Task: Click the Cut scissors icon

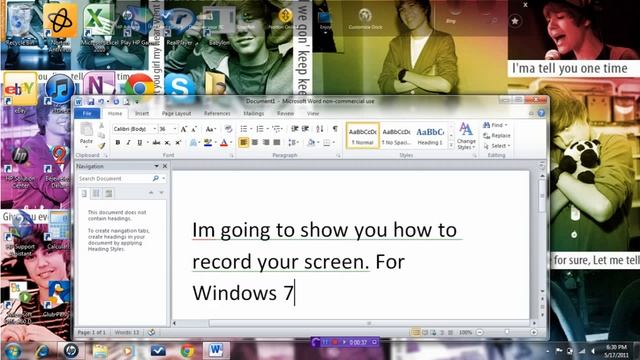Action: pos(101,126)
